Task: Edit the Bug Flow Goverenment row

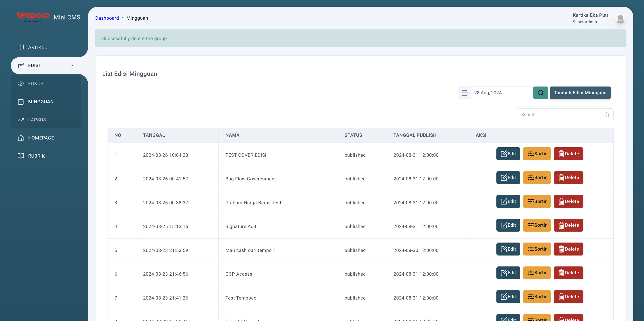Action: point(508,177)
